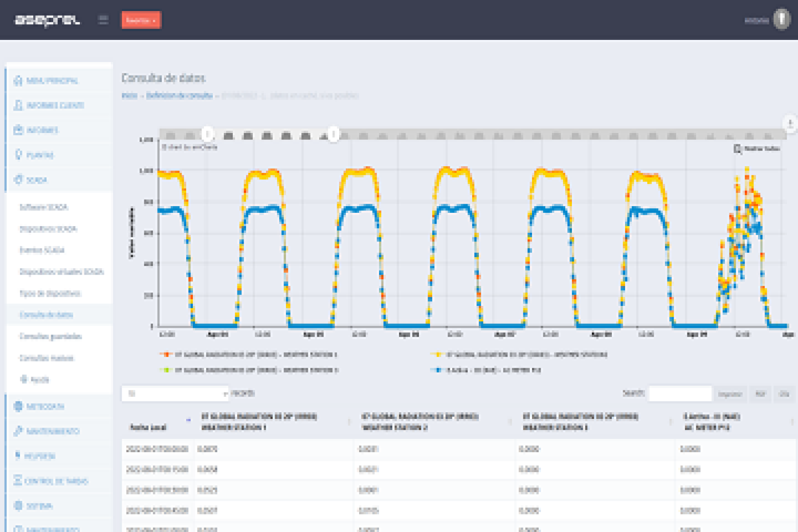Image resolution: width=798 pixels, height=532 pixels.
Task: Toggle the hamburger sidebar menu icon
Action: 103,20
